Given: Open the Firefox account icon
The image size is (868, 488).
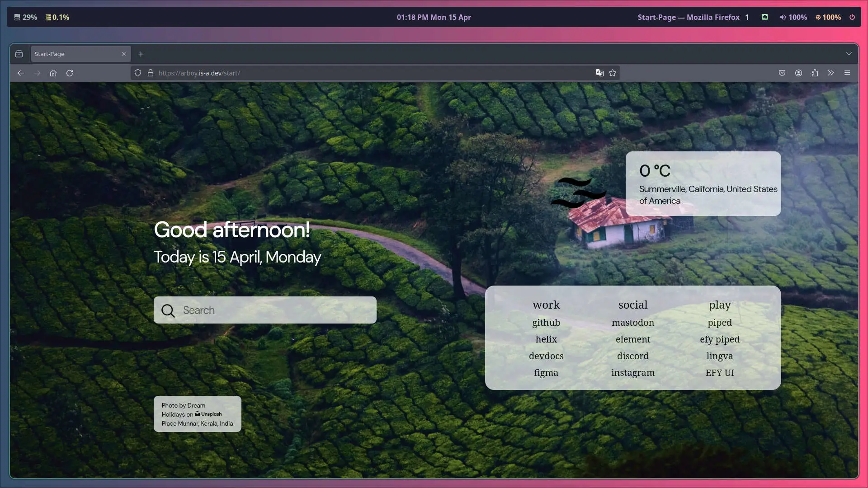Looking at the screenshot, I should pos(798,73).
